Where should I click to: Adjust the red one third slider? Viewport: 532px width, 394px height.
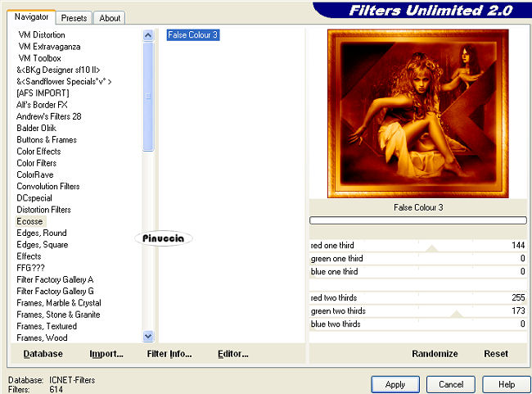click(417, 245)
